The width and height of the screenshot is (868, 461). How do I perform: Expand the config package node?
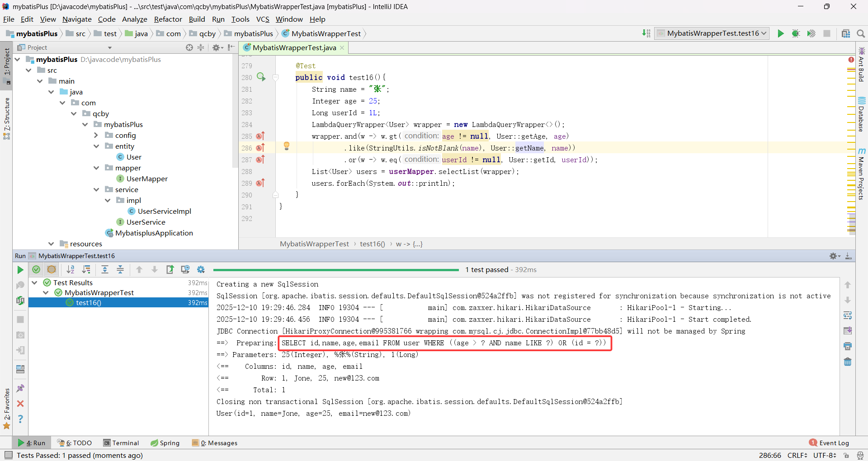[96, 135]
